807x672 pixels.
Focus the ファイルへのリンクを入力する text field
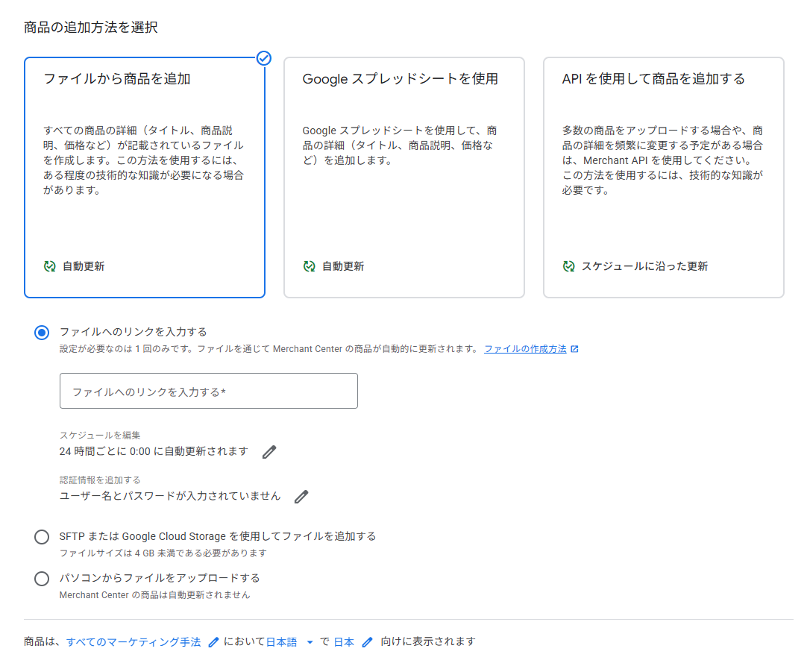tap(208, 391)
